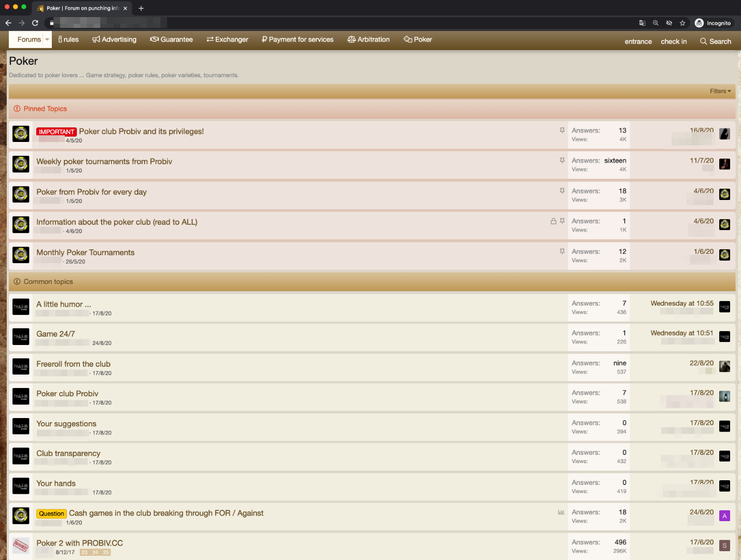
Task: Click the yellow Question tag label
Action: coord(51,514)
